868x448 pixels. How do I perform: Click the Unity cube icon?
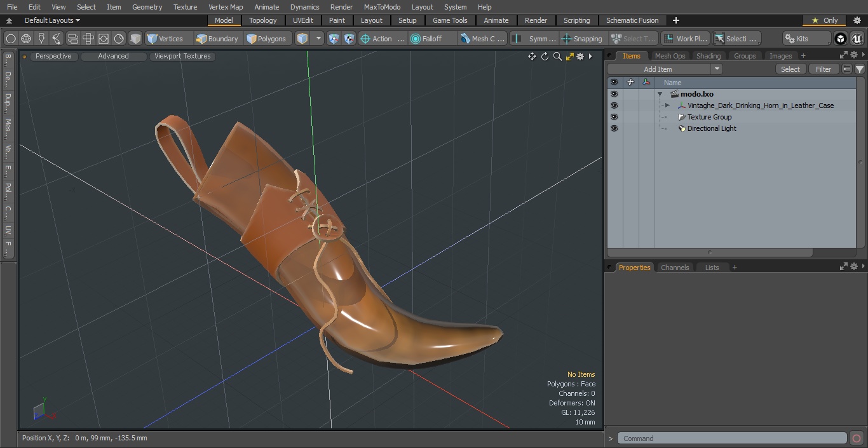[x=841, y=39]
